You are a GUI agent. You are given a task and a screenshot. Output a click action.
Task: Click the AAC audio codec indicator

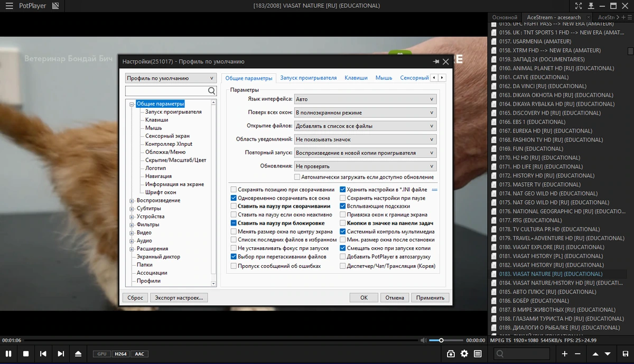pos(139,354)
